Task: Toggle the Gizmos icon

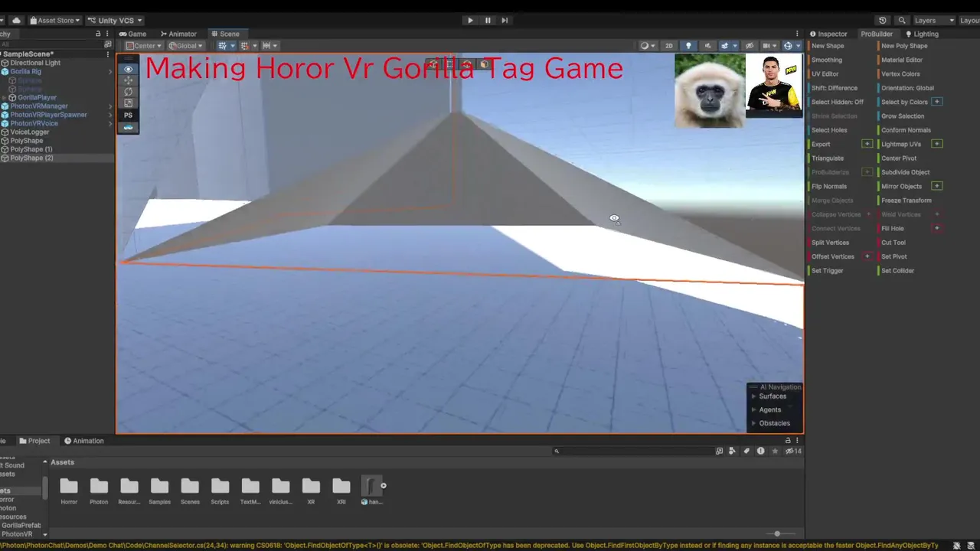Action: (x=788, y=46)
